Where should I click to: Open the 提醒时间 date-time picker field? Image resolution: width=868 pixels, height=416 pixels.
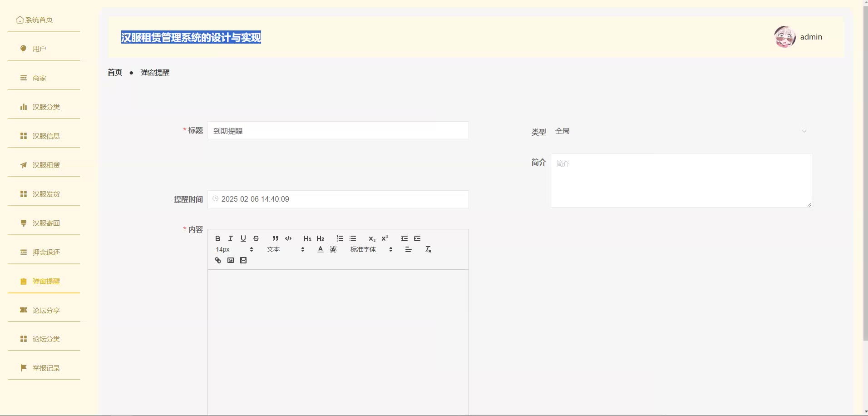pyautogui.click(x=338, y=199)
